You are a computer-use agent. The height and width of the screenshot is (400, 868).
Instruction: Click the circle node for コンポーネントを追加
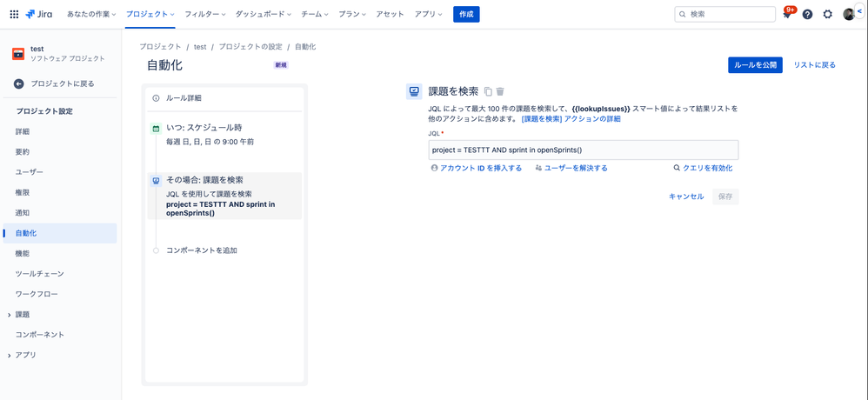(x=156, y=250)
